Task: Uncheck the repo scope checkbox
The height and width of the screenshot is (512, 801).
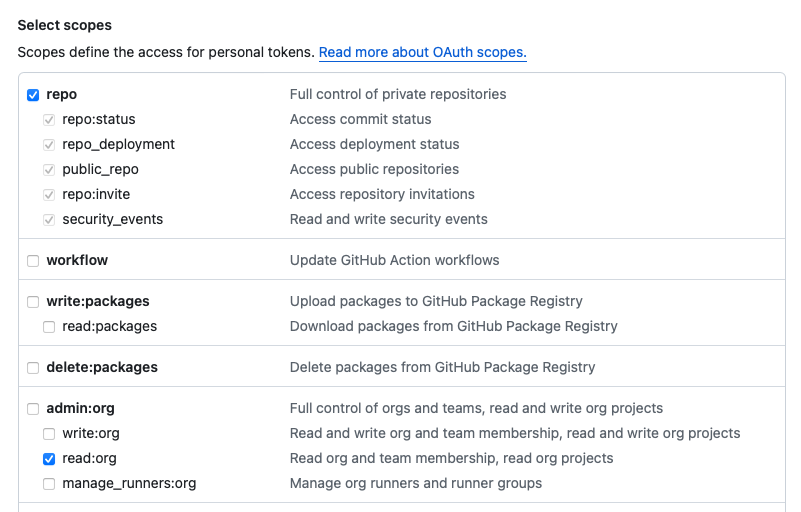Action: click(x=33, y=95)
